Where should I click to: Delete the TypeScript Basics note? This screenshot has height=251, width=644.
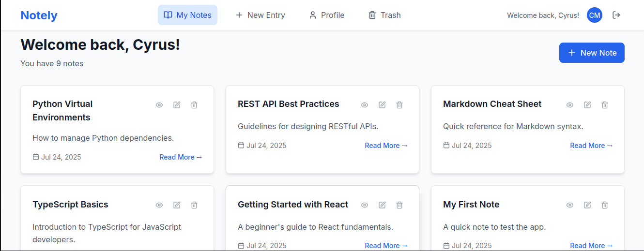pyautogui.click(x=194, y=205)
